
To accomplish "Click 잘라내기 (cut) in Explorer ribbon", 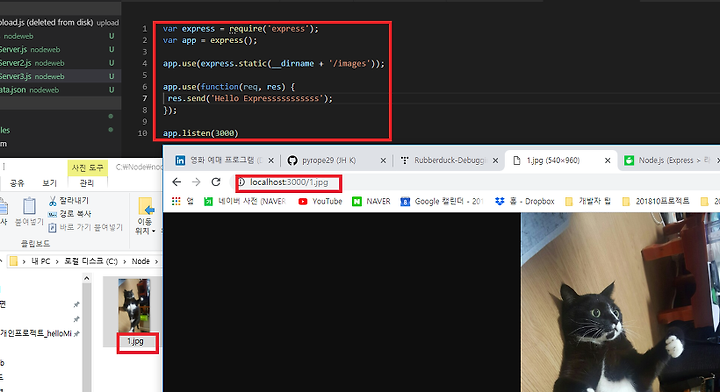I will 69,201.
